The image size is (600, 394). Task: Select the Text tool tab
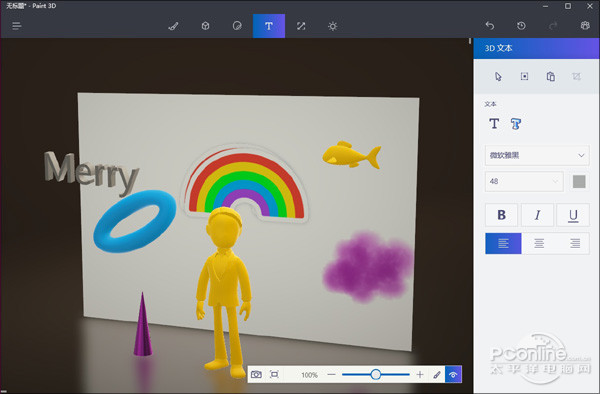point(269,26)
